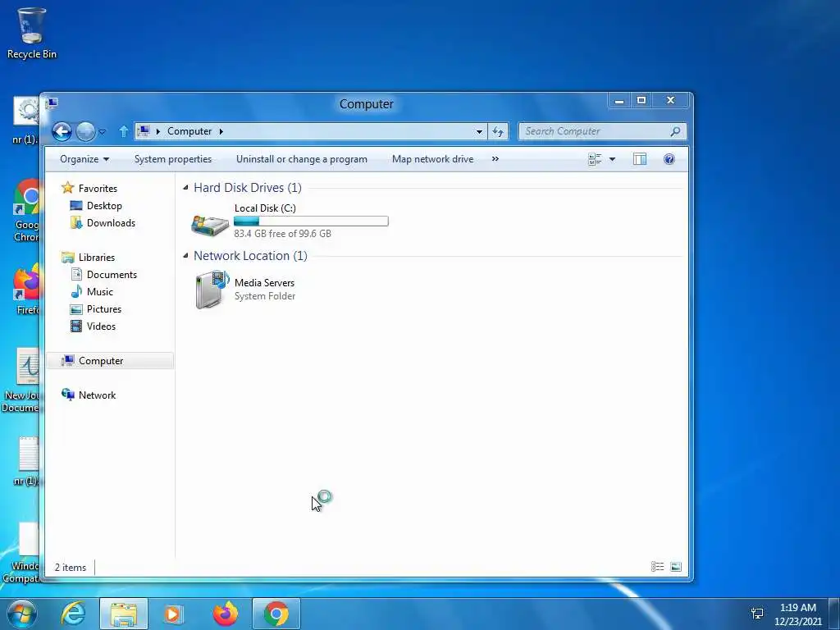Switch to large thumbnails view icon
The image size is (840, 630).
coord(676,567)
